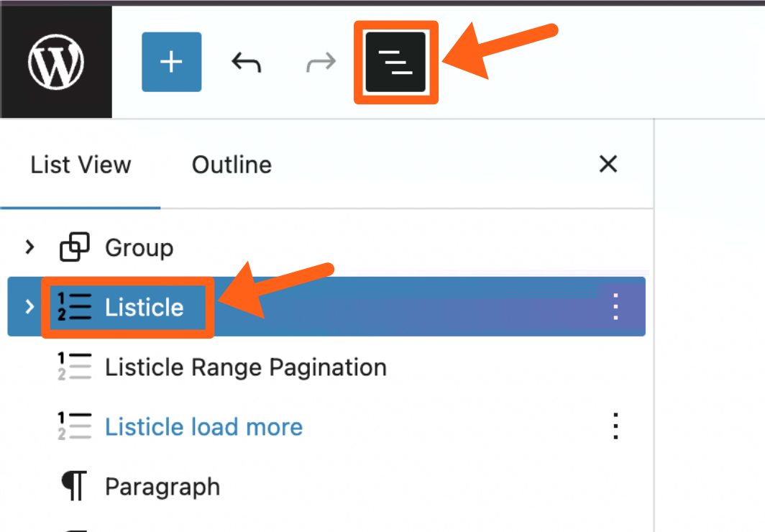Open options menu for Listicle load more

[615, 427]
